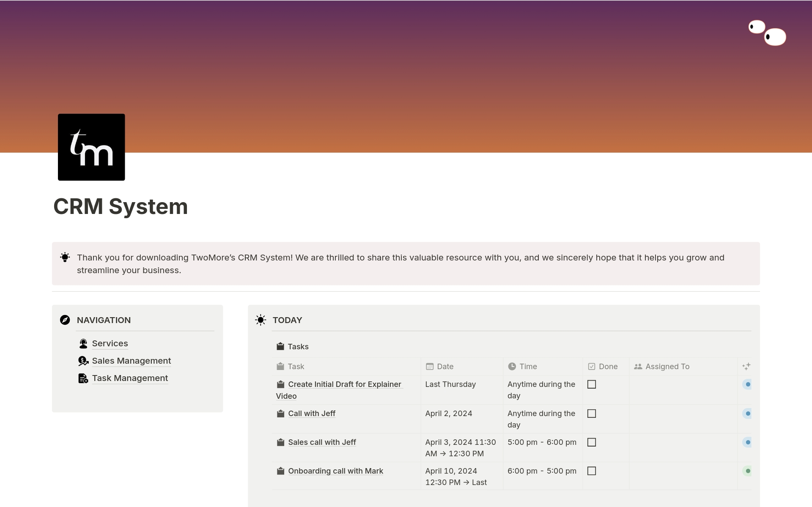Expand the Date column header options
Screen dimensions: 812x507
(x=445, y=366)
